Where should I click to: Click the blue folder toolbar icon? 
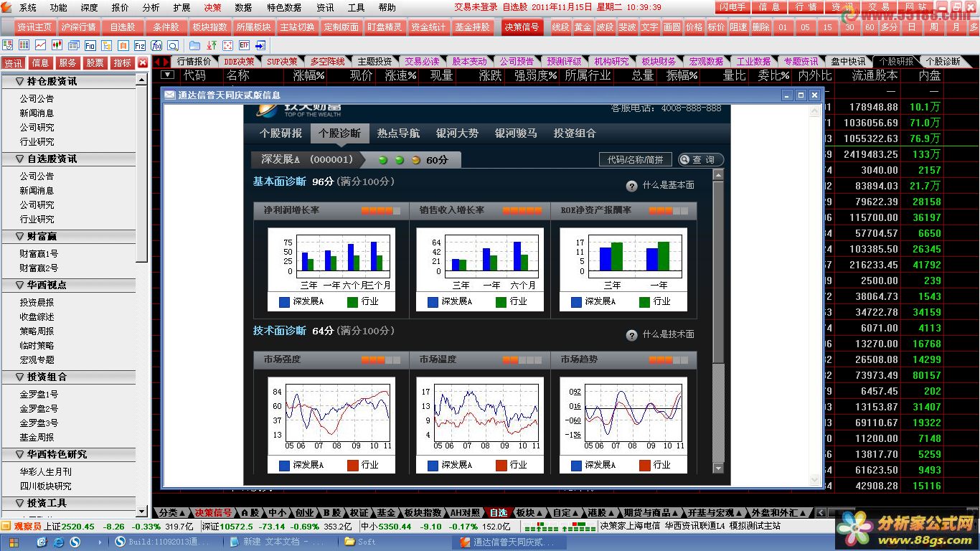point(194,45)
